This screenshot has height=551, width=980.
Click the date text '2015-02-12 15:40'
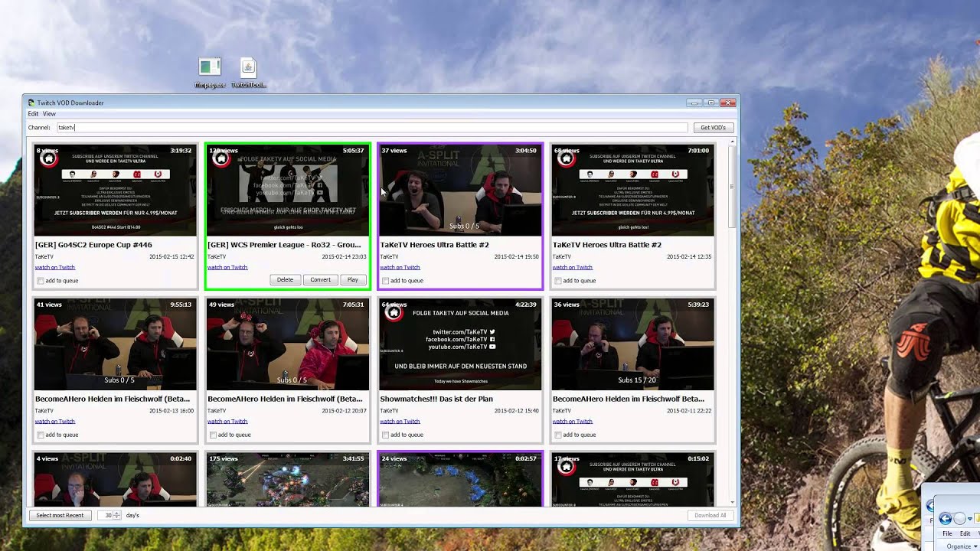[517, 410]
